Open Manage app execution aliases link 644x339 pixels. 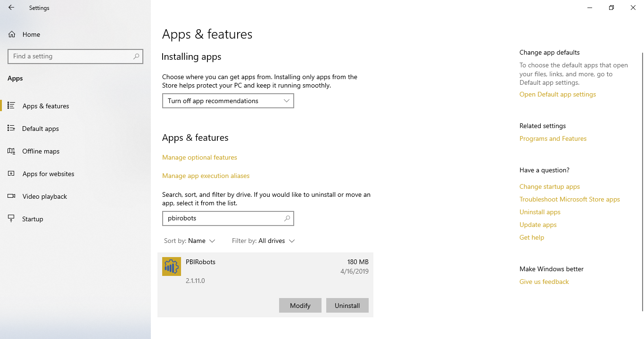(x=206, y=176)
